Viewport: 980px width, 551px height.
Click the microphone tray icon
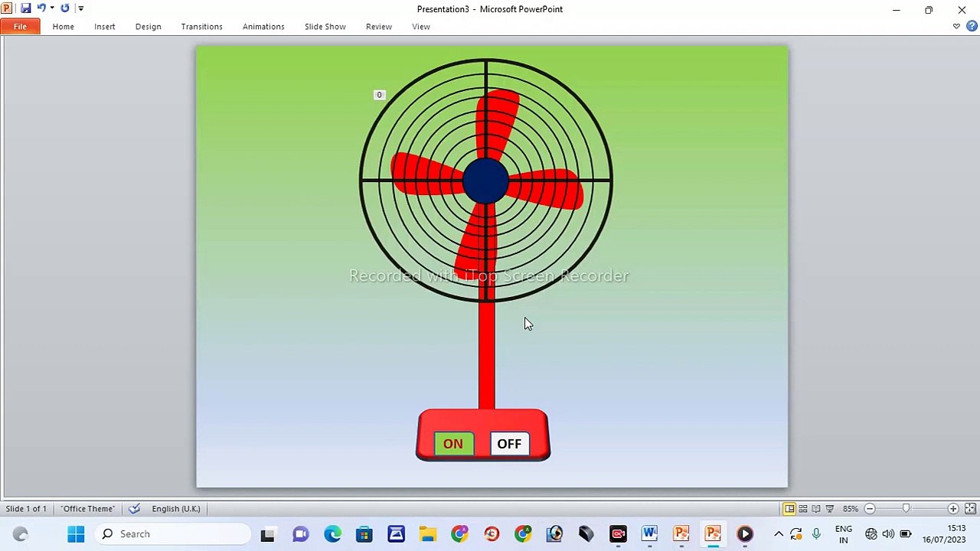click(x=816, y=534)
